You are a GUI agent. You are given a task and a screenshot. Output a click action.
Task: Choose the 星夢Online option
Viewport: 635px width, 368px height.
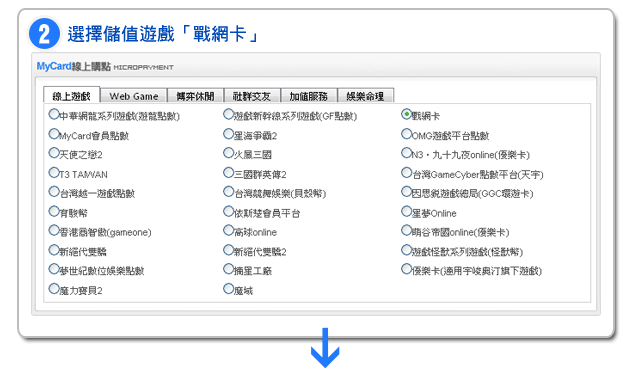pos(407,211)
